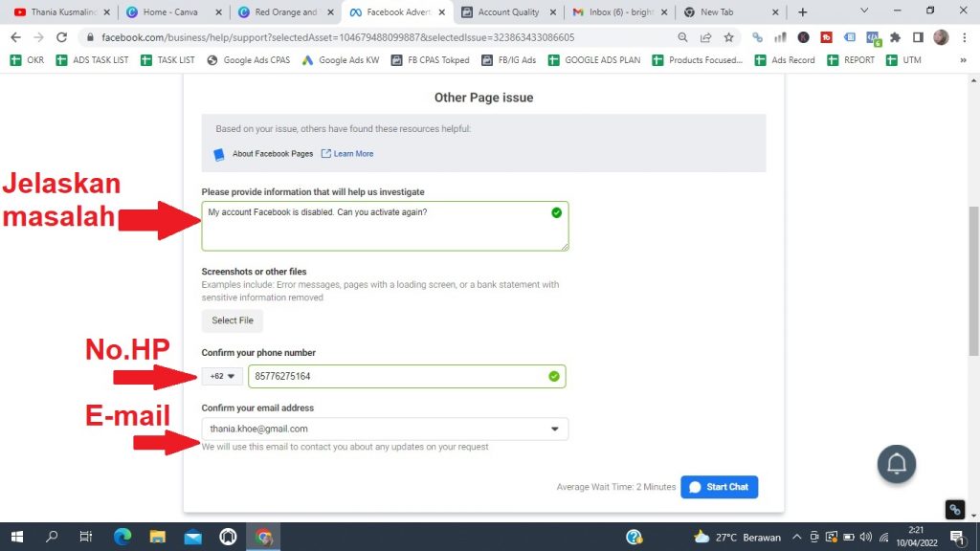
Task: Open Chrome tab search chevron
Action: point(864,11)
